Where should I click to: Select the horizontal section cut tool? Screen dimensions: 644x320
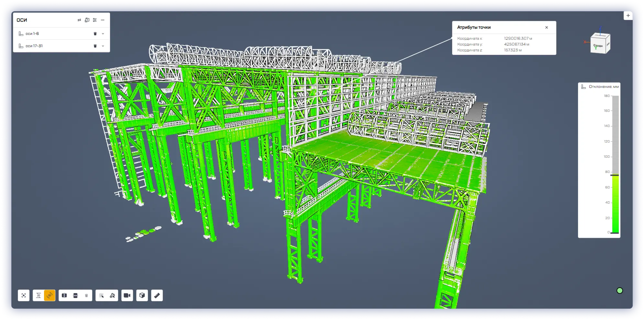75,295
